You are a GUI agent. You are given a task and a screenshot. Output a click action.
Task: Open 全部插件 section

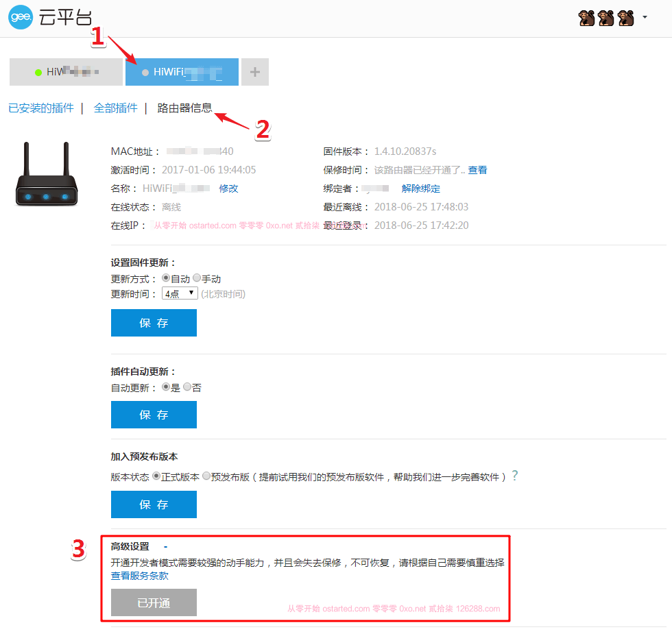pos(116,108)
